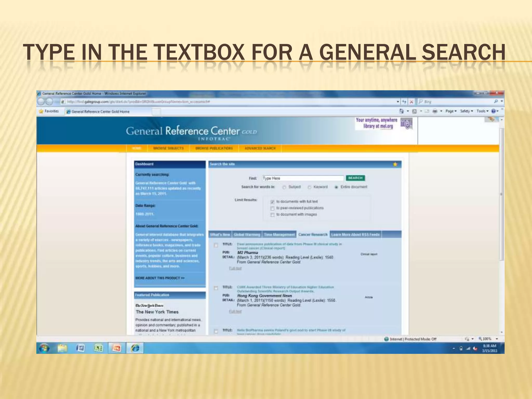532x399 pixels.
Task: Check 'to peer-reviewed publications' box
Action: point(272,208)
